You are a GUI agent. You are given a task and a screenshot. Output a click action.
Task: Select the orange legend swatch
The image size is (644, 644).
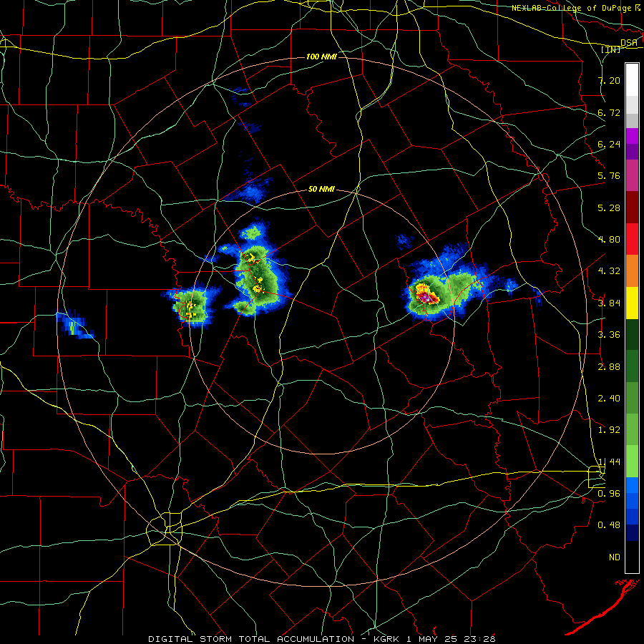pos(632,271)
